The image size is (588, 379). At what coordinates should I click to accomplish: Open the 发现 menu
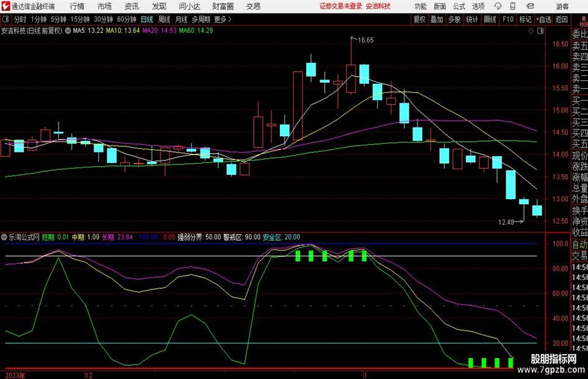tap(159, 6)
